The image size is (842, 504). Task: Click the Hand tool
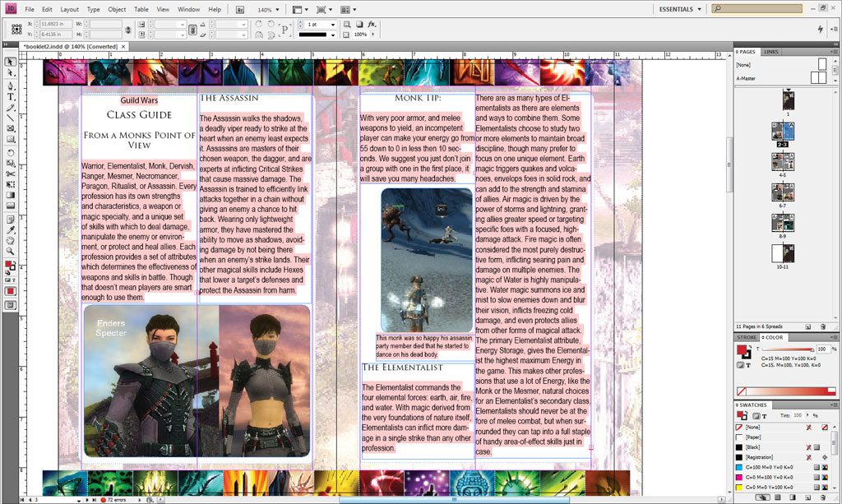click(11, 240)
